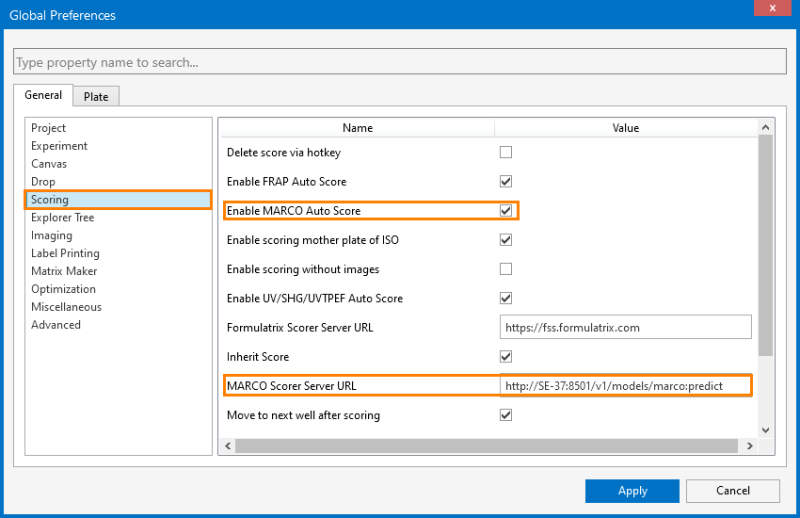Choose the Advanced category

click(55, 325)
